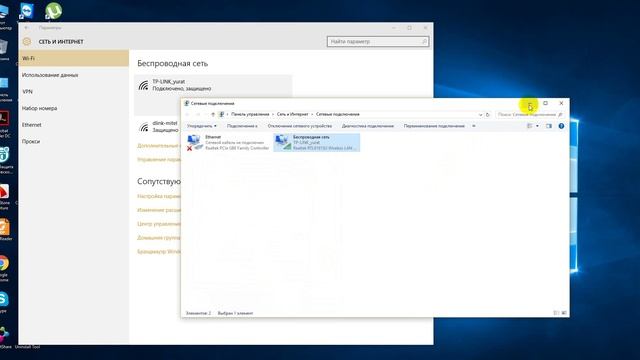This screenshot has height=360, width=640.
Task: Open the Изменение расширенных link
Action: pos(159,210)
